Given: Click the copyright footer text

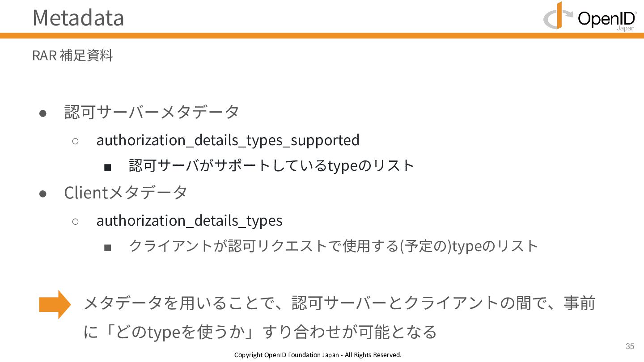Looking at the screenshot, I should click(318, 355).
